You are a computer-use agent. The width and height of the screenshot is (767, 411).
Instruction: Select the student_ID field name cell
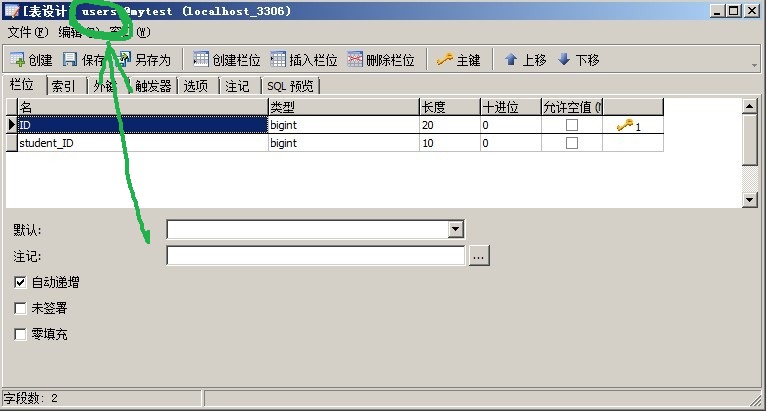tap(143, 143)
